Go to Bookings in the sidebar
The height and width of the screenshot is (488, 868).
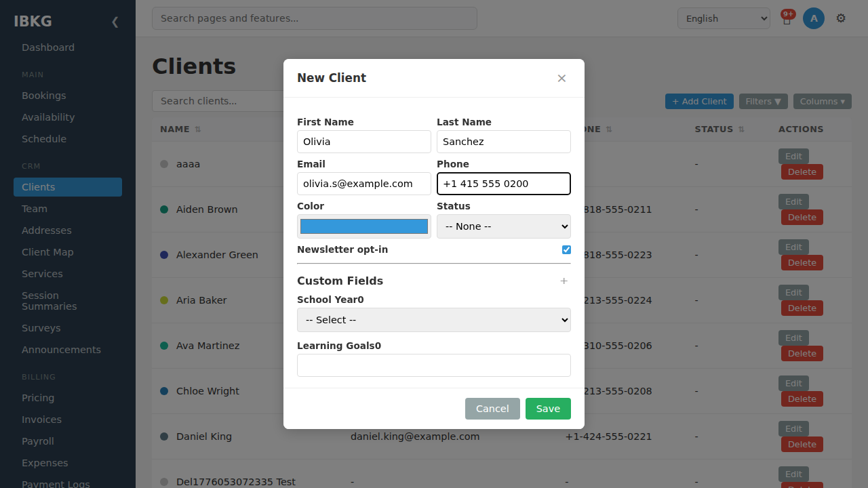click(44, 96)
